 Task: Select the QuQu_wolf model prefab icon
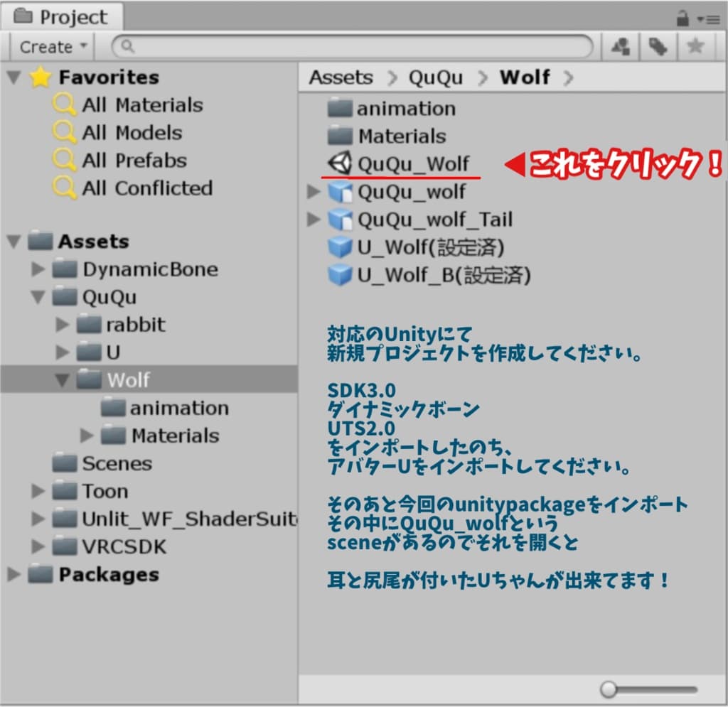click(340, 192)
